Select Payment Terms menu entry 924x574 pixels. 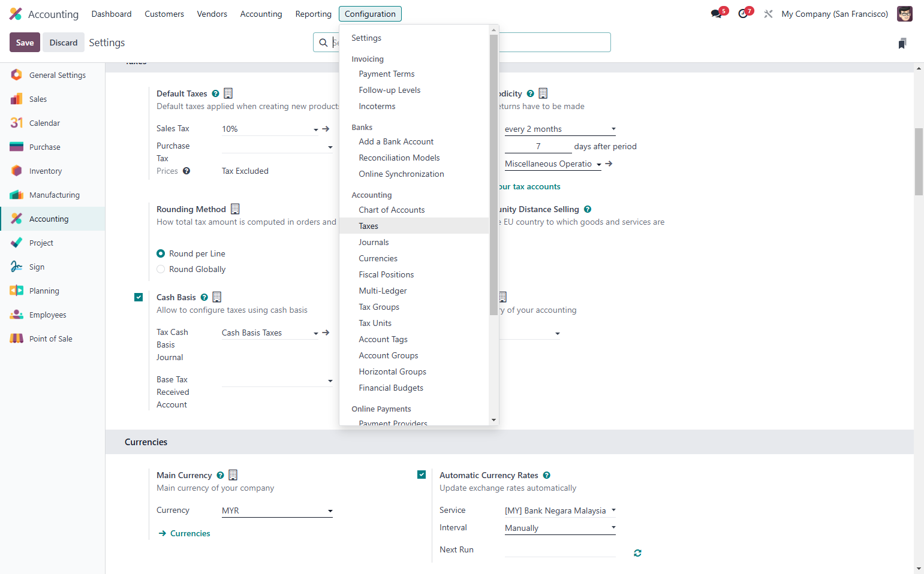coord(414,74)
